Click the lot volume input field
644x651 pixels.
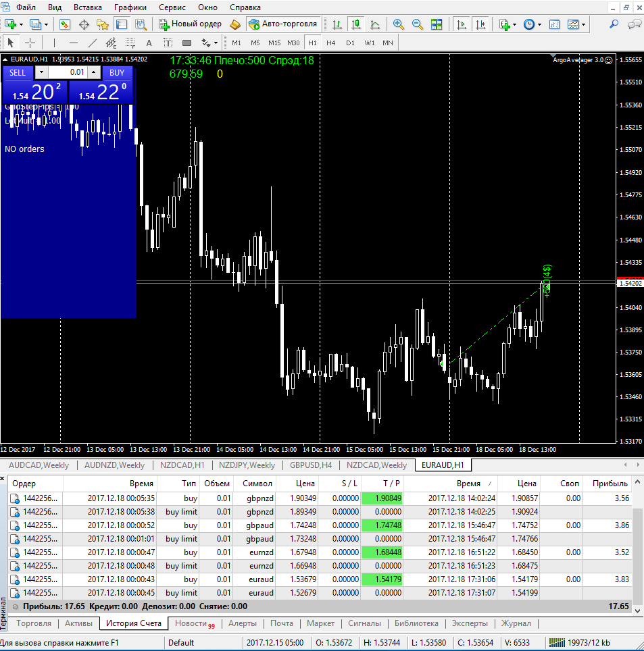coord(68,72)
